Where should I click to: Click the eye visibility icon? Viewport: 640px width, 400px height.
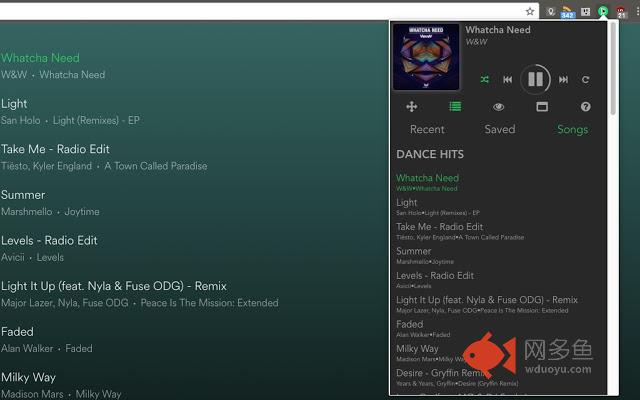click(498, 107)
